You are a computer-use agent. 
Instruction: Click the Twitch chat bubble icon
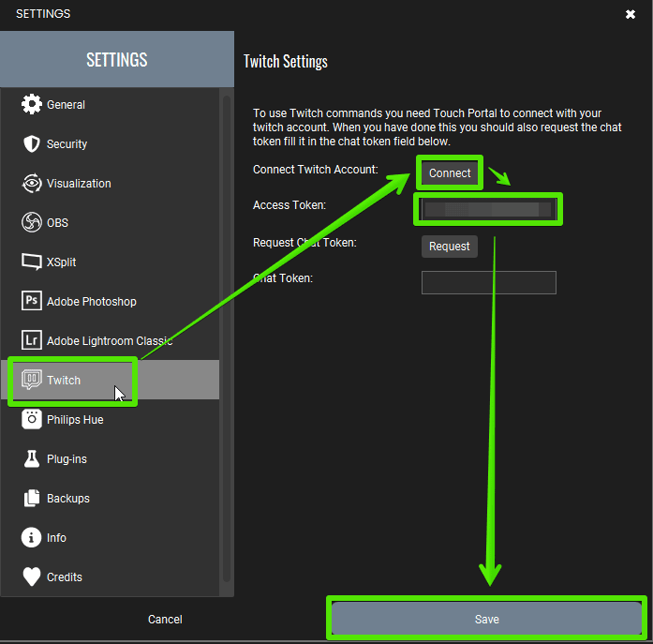point(32,380)
